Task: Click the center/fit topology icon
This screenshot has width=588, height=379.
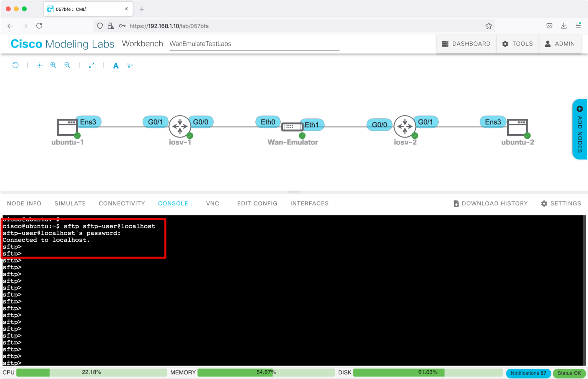Action: tap(39, 65)
